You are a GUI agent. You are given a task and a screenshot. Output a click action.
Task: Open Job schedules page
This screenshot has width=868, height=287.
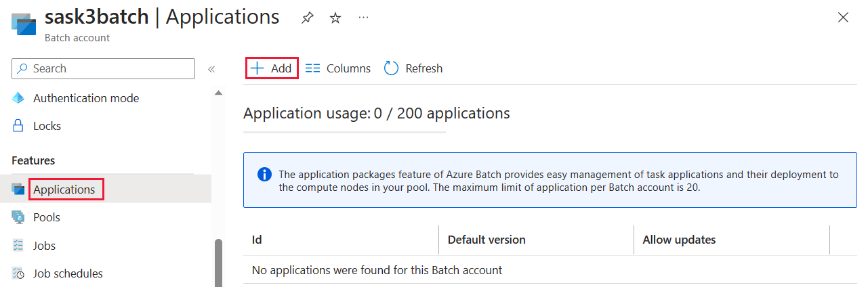[68, 273]
